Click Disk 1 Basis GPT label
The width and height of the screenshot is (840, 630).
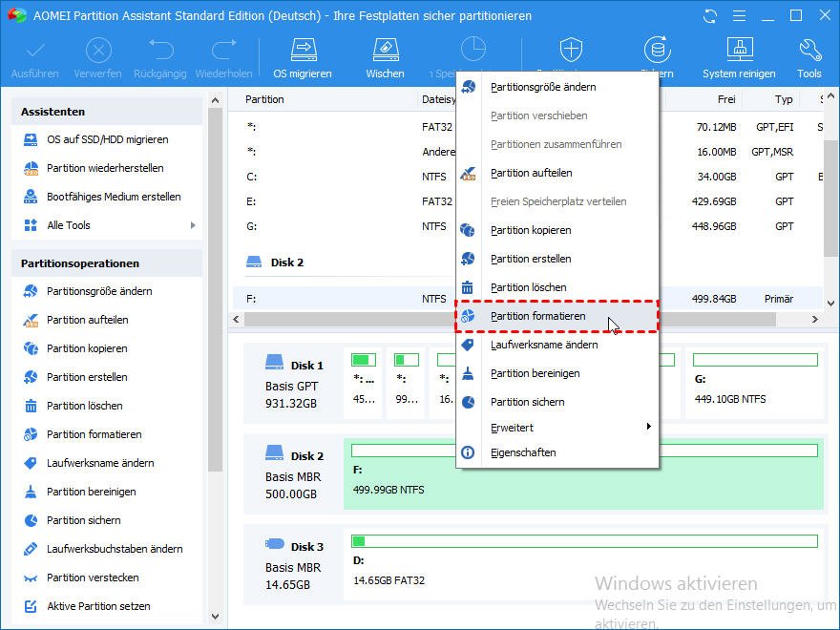click(x=294, y=385)
